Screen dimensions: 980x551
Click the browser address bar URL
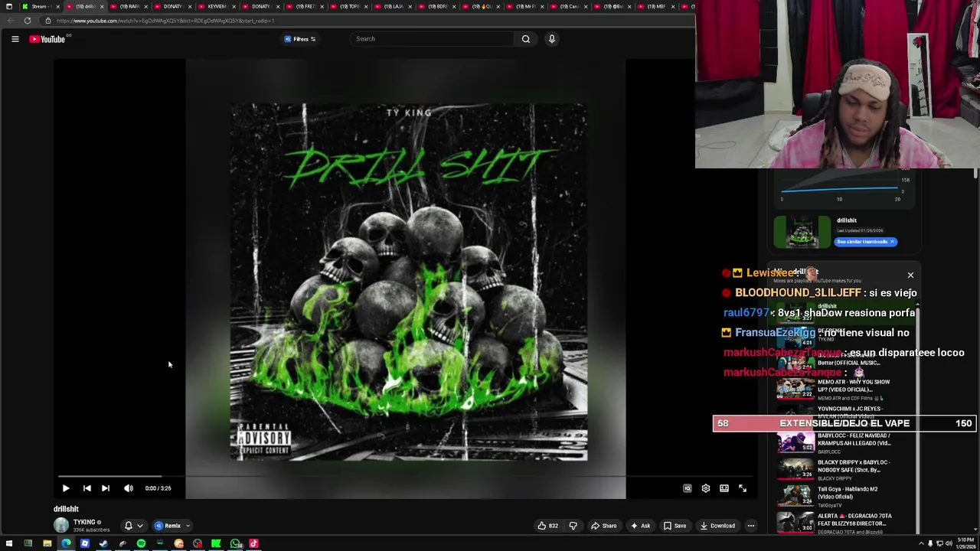[165, 21]
